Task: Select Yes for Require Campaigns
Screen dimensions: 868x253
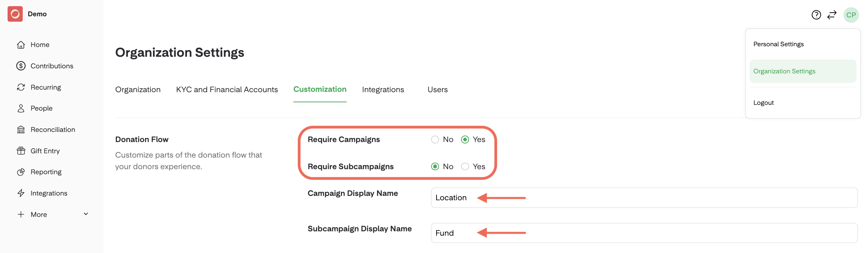Action: tap(465, 140)
